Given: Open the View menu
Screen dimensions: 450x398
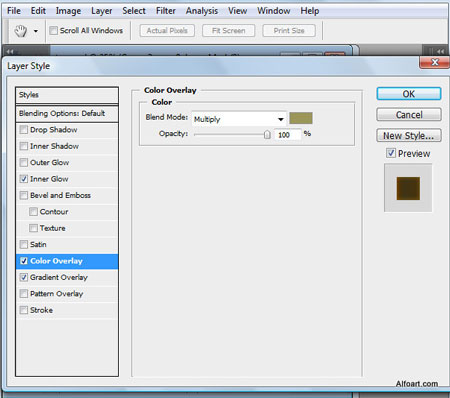Looking at the screenshot, I should click(x=238, y=11).
